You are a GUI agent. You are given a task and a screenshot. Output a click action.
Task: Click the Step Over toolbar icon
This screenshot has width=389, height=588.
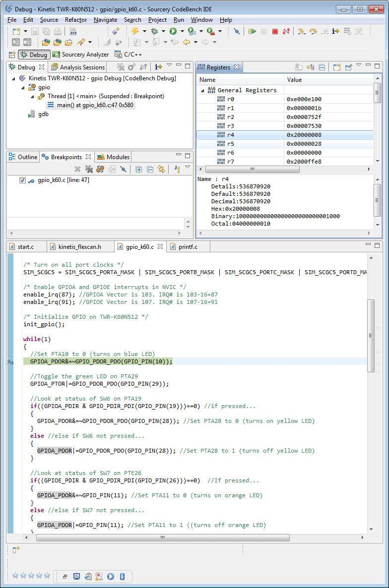tap(313, 31)
